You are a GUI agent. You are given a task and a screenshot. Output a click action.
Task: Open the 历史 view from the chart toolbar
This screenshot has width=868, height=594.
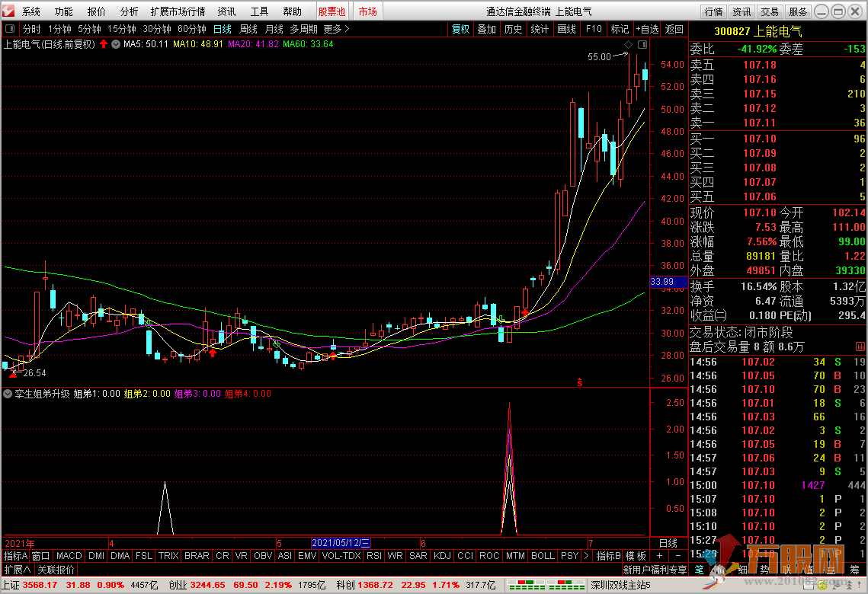[513, 29]
